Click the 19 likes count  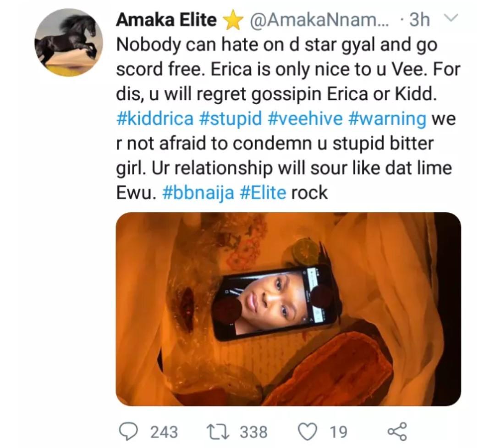(x=338, y=431)
